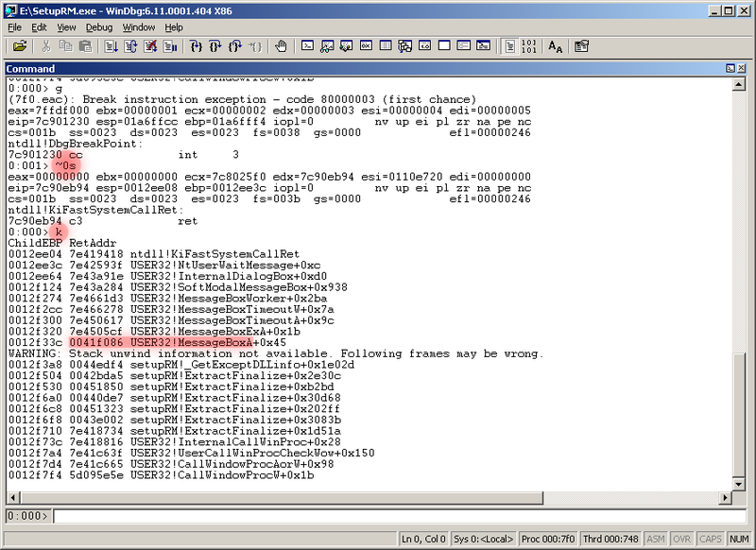Open the Call Stack window icon
Screen dimensions: 756x550
tap(405, 46)
